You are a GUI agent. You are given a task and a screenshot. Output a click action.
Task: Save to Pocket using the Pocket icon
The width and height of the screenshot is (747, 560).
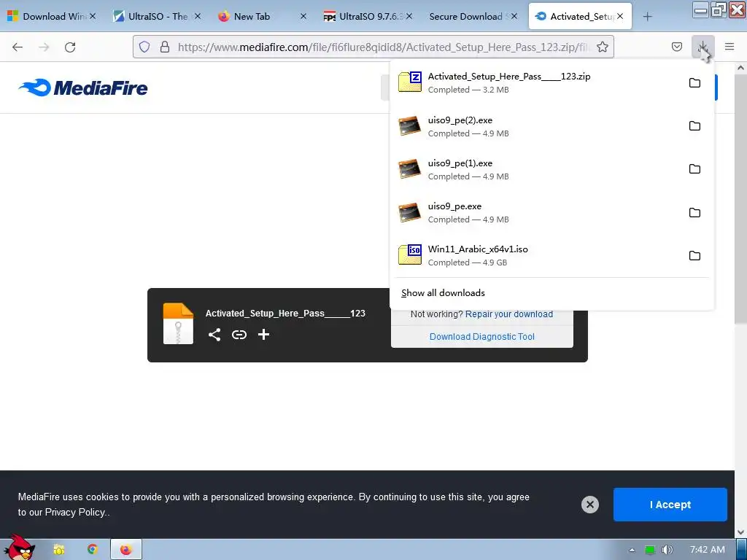[676, 47]
